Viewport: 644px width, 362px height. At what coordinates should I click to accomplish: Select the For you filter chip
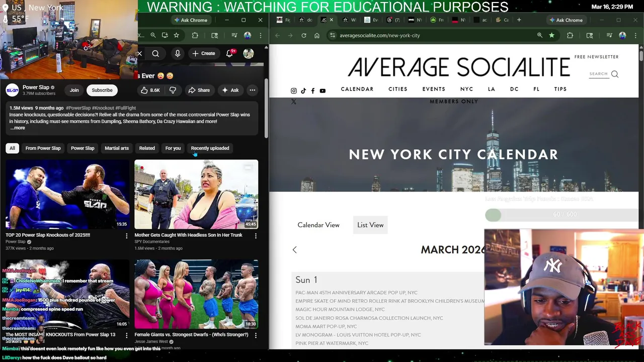[x=173, y=148]
